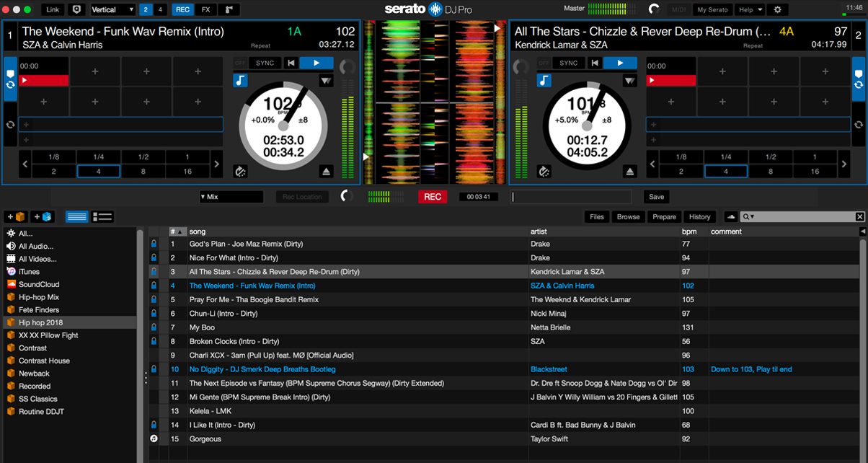Switch to 4-deck mode with the 4 button
868x463 pixels.
click(159, 9)
